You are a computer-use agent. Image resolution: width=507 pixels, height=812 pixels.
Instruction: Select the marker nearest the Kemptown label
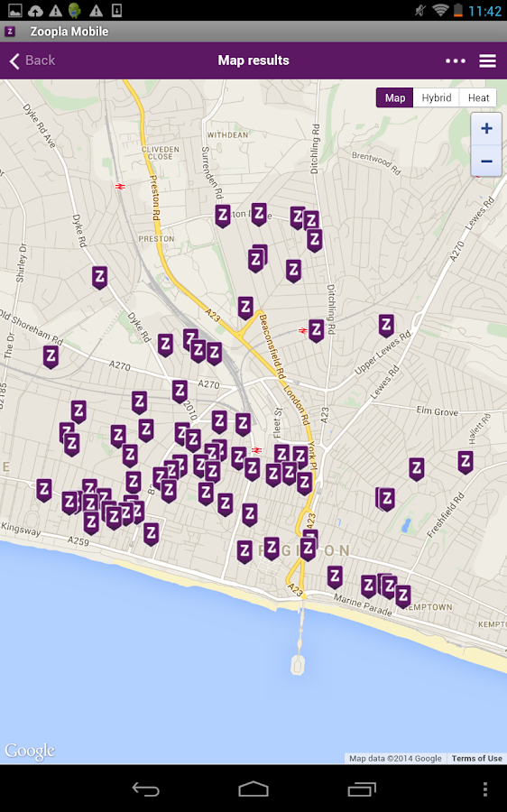[x=403, y=596]
